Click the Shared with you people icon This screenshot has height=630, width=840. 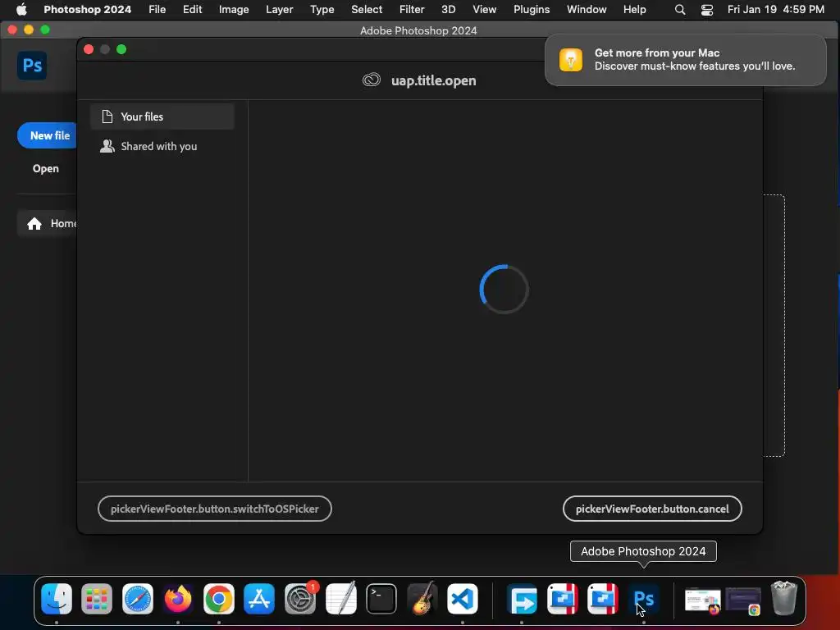pos(107,146)
